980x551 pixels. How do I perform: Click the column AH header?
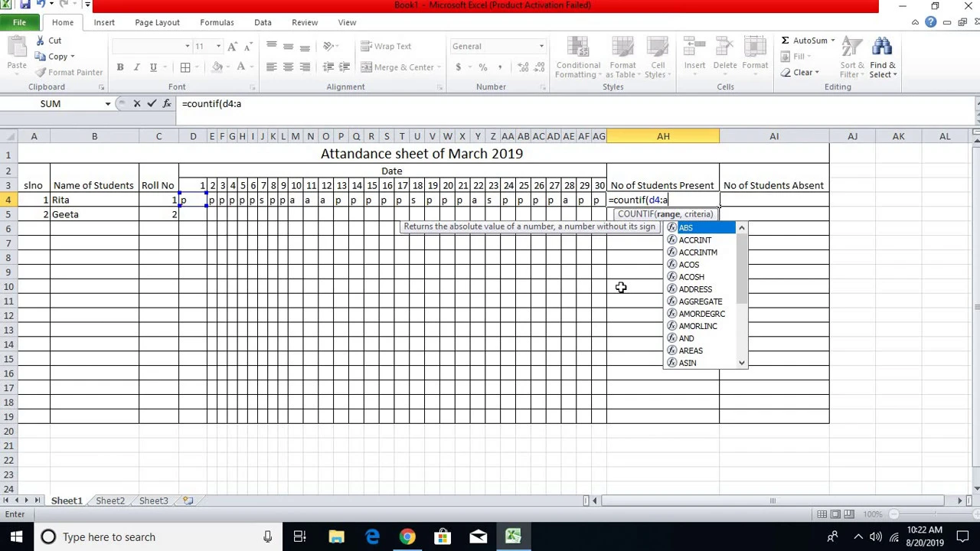(663, 136)
